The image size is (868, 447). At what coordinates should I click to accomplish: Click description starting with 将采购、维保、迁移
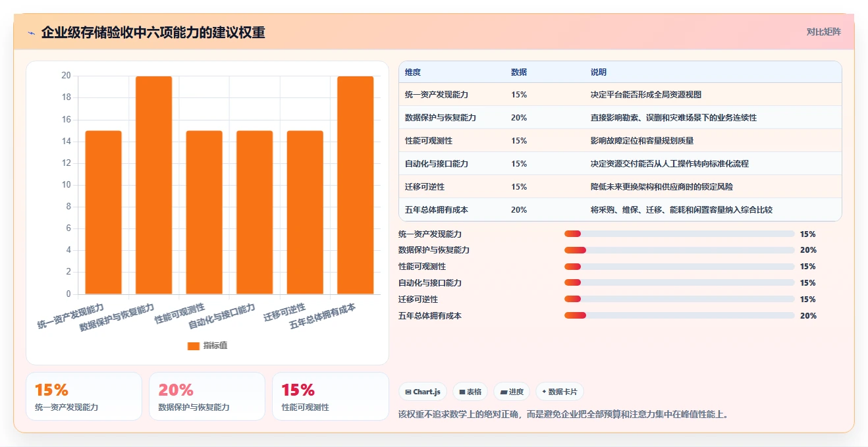pyautogui.click(x=682, y=210)
